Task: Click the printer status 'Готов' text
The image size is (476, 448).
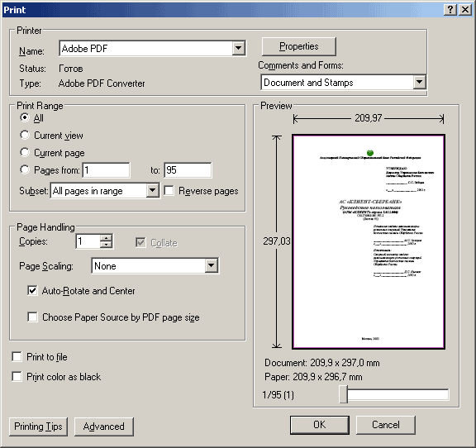Action: [71, 69]
